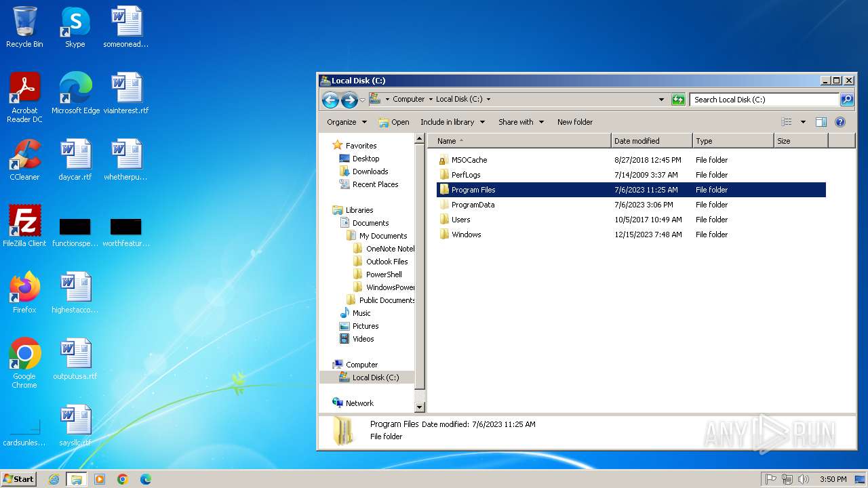Sort by the Type column header
This screenshot has height=488, width=868.
click(x=733, y=141)
